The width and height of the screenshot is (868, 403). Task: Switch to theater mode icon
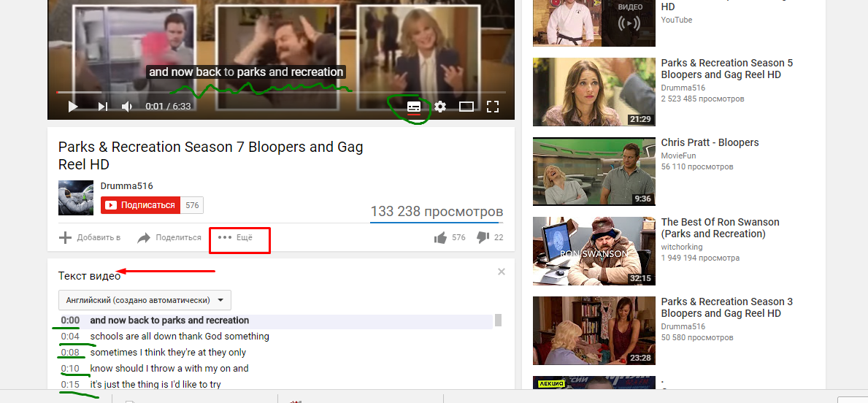pyautogui.click(x=466, y=107)
